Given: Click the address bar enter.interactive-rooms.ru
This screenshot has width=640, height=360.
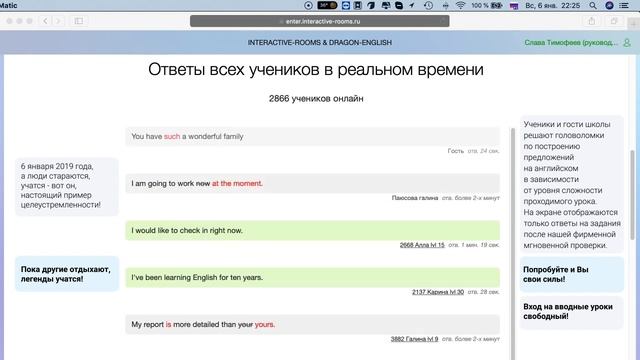Looking at the screenshot, I should tap(320, 21).
